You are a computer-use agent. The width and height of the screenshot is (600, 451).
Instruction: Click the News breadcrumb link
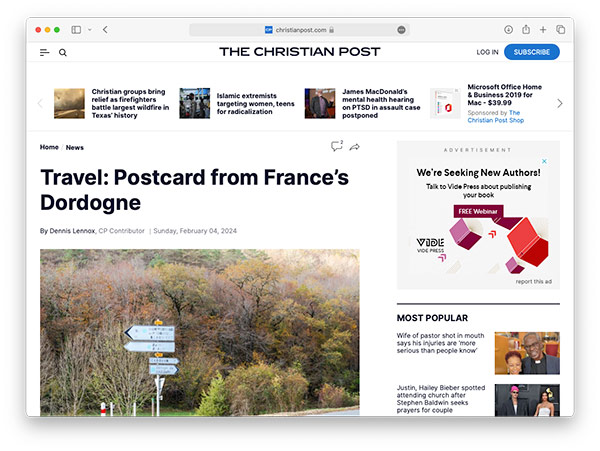[75, 147]
